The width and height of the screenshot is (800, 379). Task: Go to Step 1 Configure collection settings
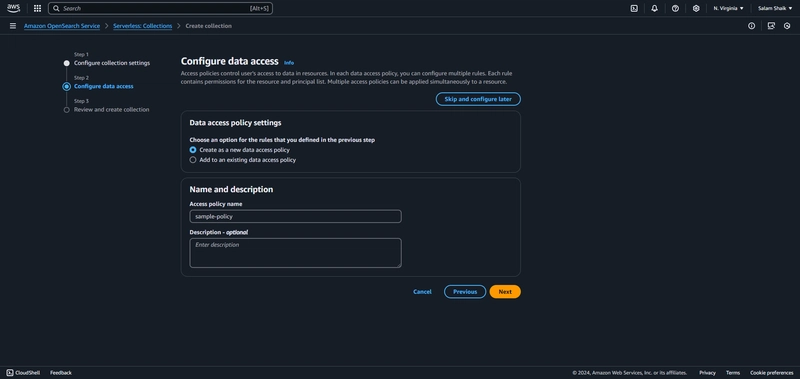(112, 63)
